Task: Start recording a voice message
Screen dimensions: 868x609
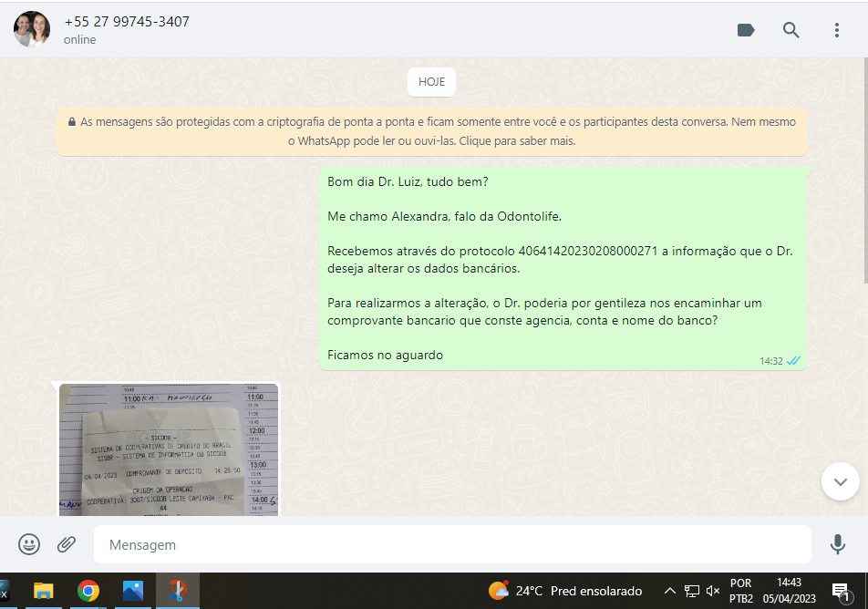Action: coord(837,544)
